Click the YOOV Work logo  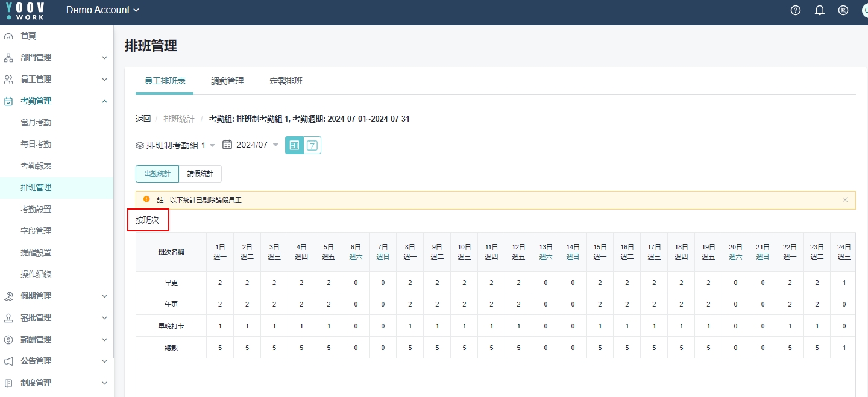point(25,10)
